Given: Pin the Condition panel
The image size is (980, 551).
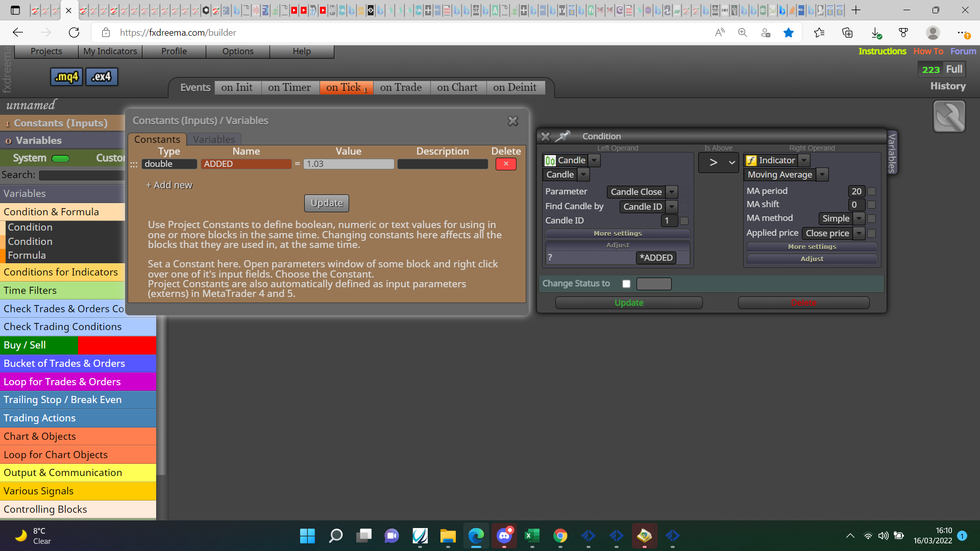Looking at the screenshot, I should [562, 136].
